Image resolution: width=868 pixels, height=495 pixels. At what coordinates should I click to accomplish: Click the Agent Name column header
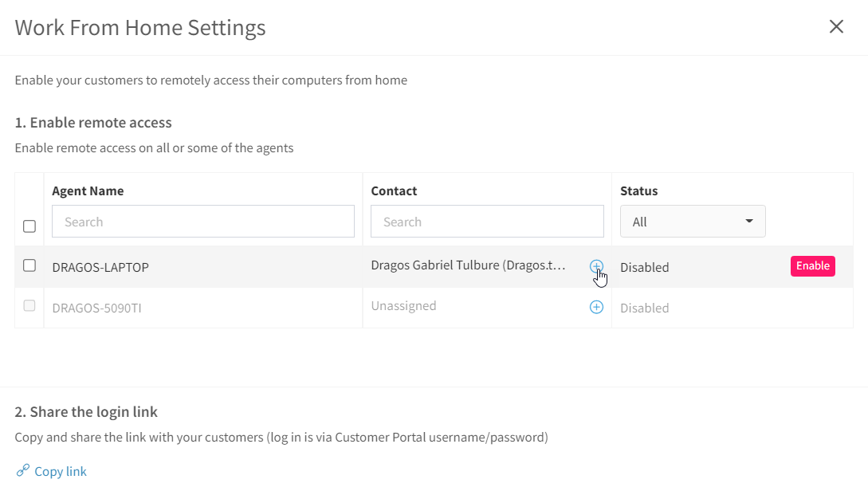(x=88, y=191)
